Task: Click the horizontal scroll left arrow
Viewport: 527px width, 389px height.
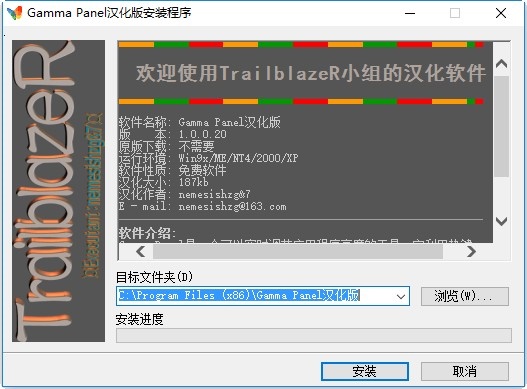Action: [141, 251]
